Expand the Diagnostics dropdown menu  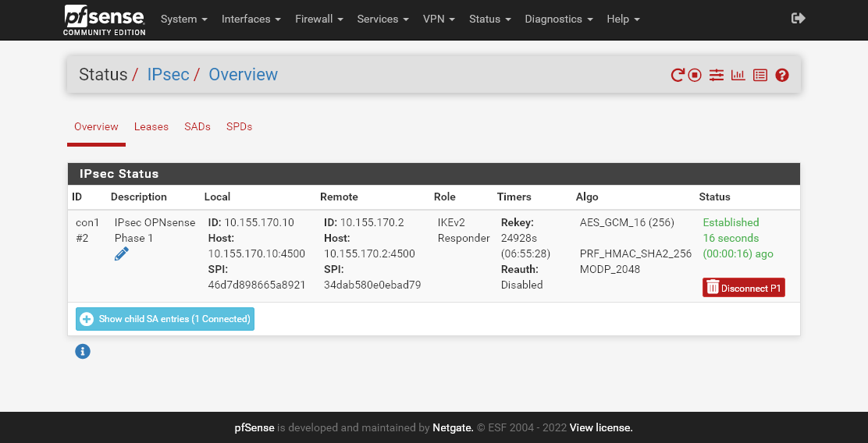coord(558,19)
